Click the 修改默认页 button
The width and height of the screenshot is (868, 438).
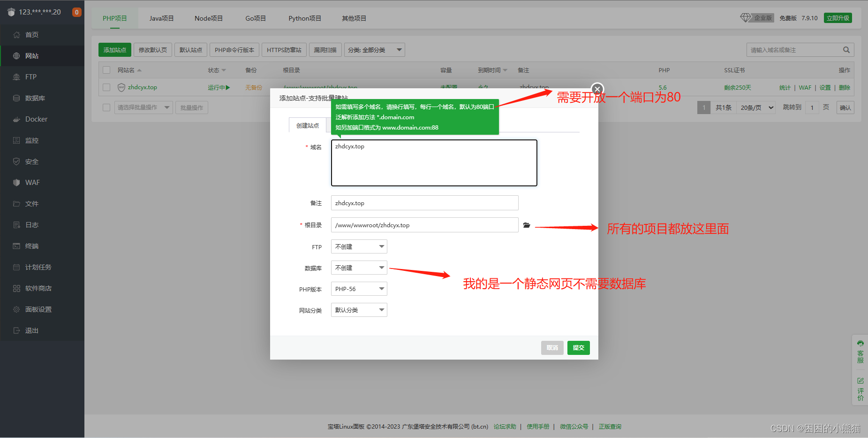click(x=153, y=50)
